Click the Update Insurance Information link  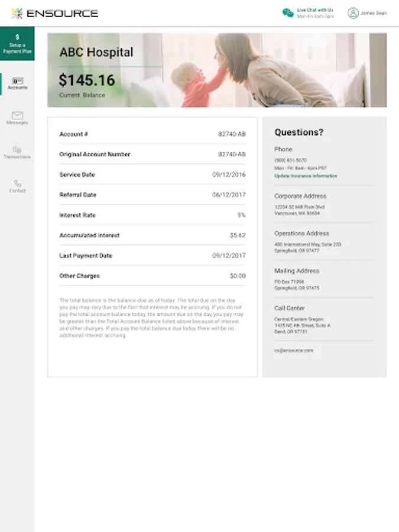[x=306, y=176]
